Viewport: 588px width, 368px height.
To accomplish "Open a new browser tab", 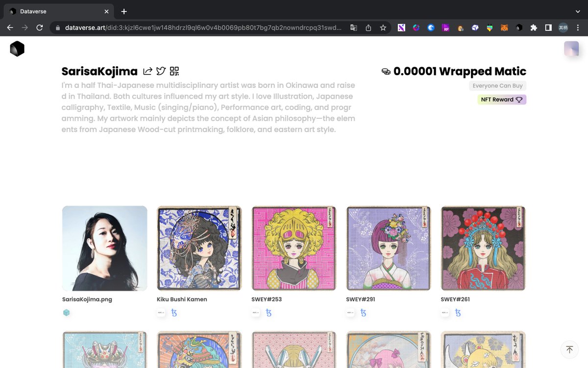I will pyautogui.click(x=124, y=11).
